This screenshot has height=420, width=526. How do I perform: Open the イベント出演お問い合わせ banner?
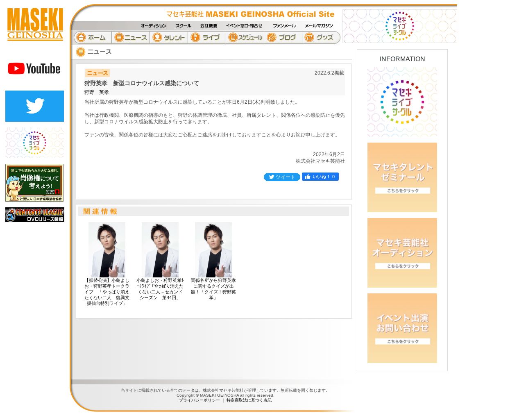point(402,328)
